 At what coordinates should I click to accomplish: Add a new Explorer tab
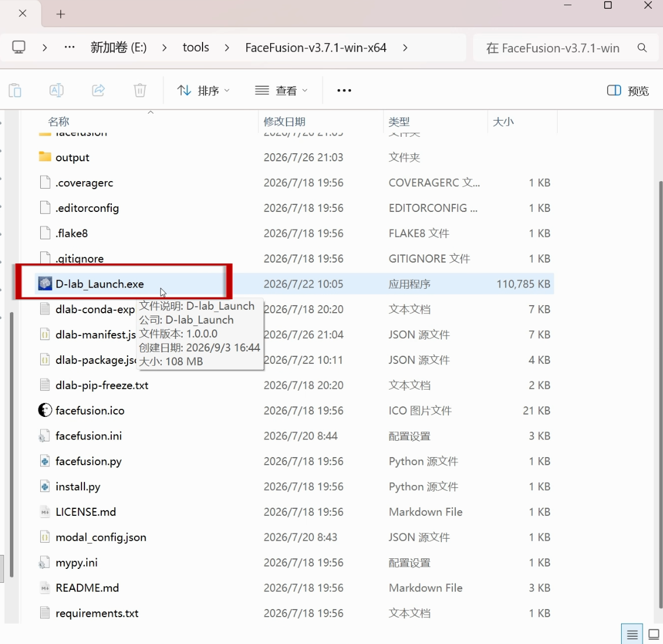(x=61, y=14)
